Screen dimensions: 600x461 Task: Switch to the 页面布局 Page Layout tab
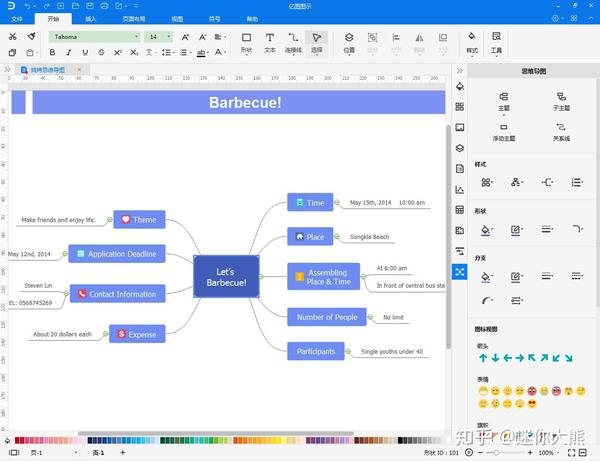(x=134, y=19)
